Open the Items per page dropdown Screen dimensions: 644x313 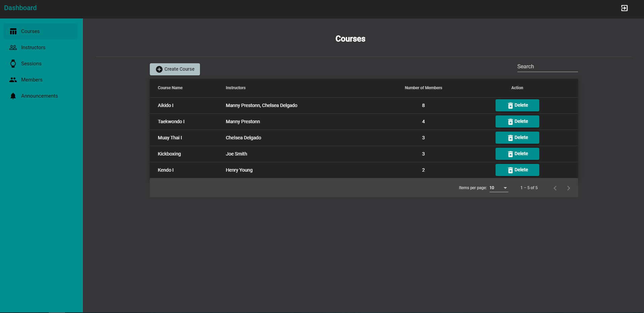pos(499,188)
